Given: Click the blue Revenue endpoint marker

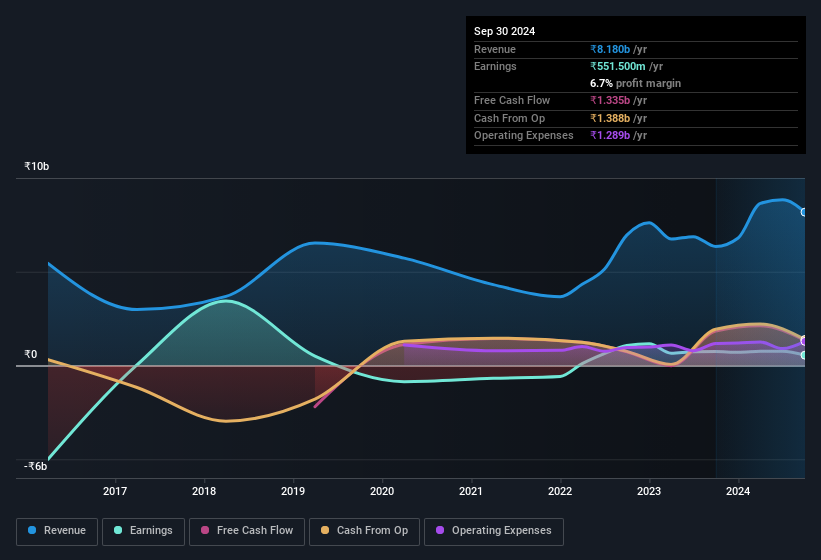Looking at the screenshot, I should point(804,212).
